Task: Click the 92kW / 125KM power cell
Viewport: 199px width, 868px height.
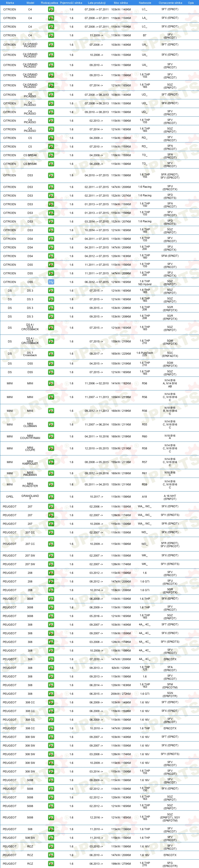Action: [x=121, y=668]
